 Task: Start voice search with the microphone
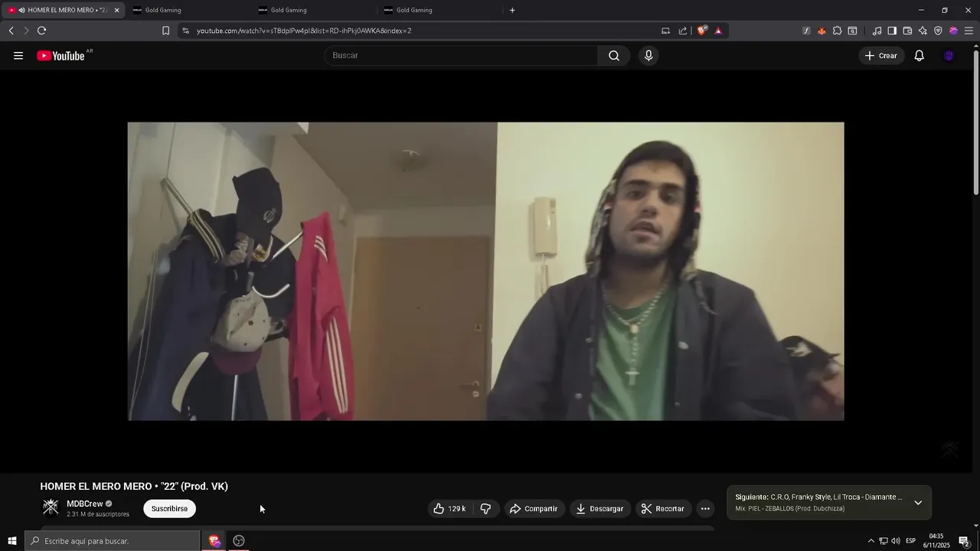(648, 56)
